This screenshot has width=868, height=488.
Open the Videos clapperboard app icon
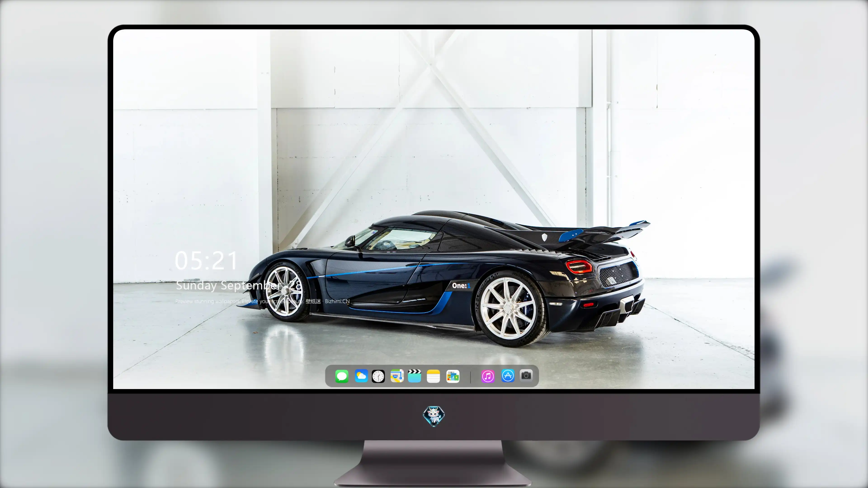click(x=415, y=376)
